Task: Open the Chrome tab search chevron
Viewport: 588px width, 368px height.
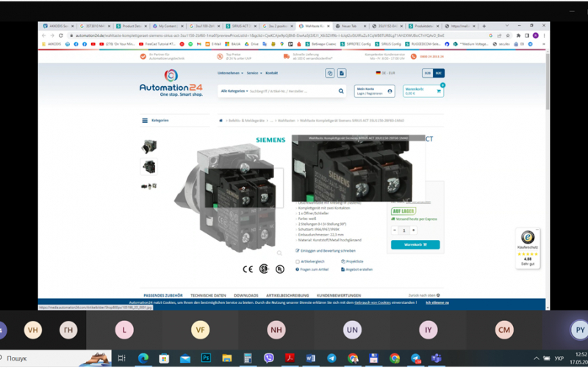Action: click(x=507, y=26)
